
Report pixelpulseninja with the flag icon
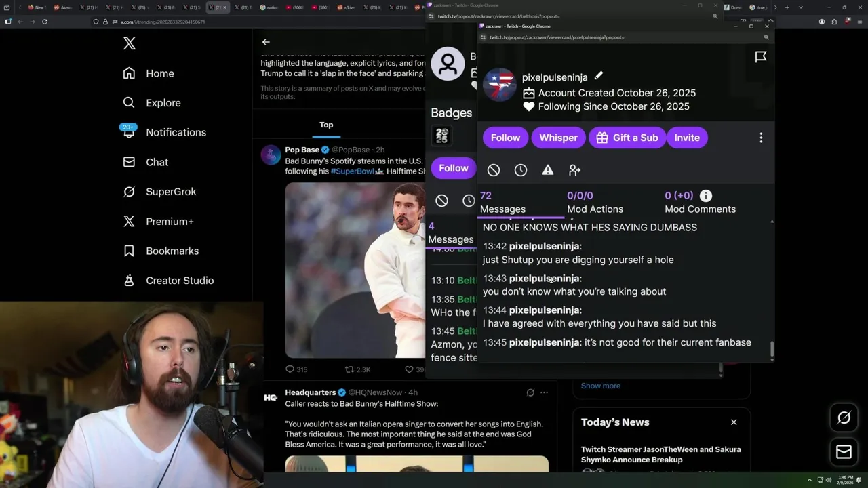(x=761, y=57)
